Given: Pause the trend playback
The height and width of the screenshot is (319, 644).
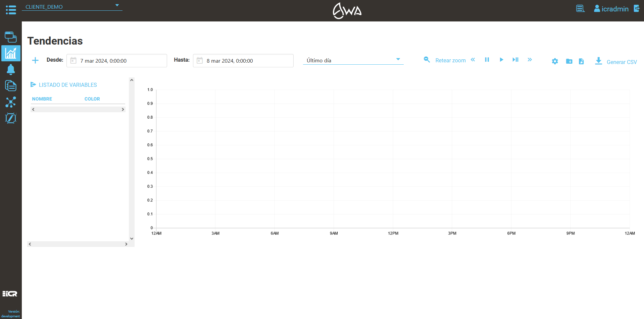Looking at the screenshot, I should pyautogui.click(x=487, y=60).
